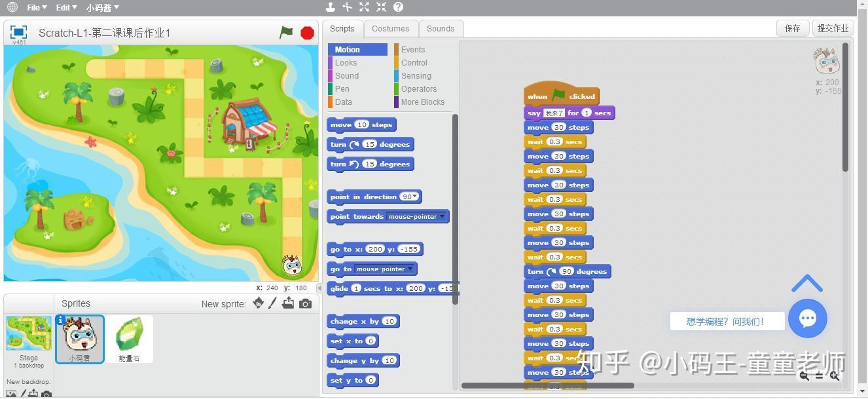Choose new sprite from library icon
The height and width of the screenshot is (399, 868).
point(259,303)
